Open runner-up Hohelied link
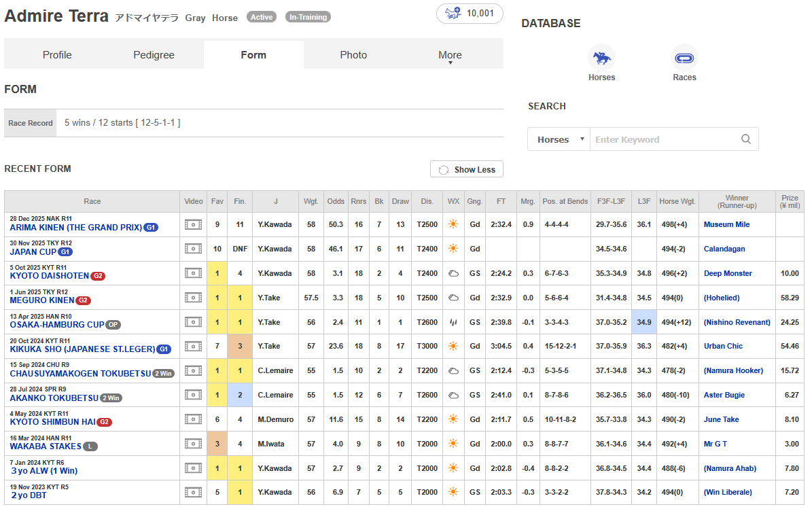The image size is (812, 509). [x=722, y=298]
